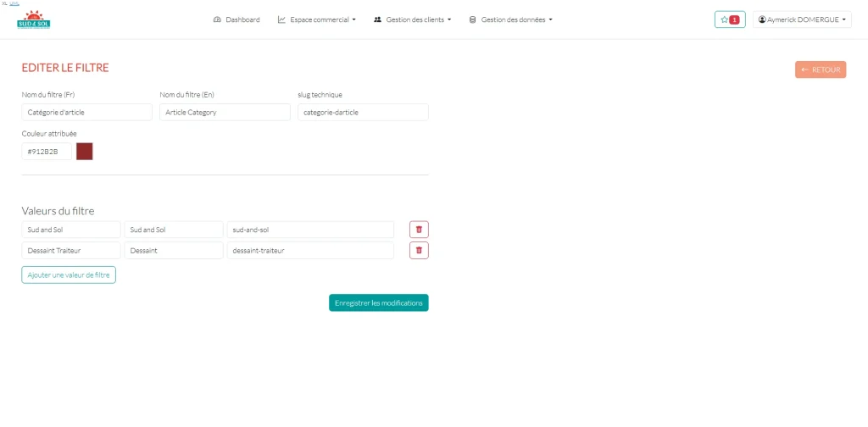The height and width of the screenshot is (427, 868).
Task: Click the Sud & Sol logo
Action: (34, 19)
